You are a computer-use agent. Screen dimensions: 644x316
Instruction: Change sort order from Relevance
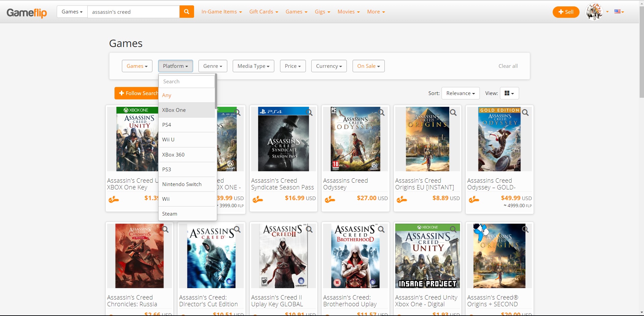461,93
